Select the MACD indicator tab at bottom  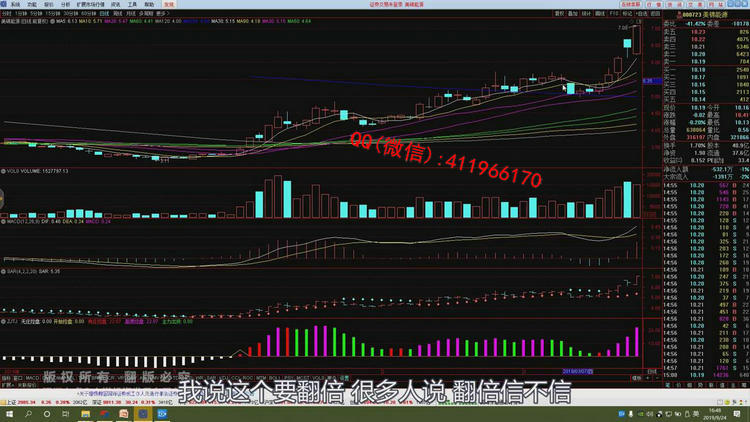(32, 378)
